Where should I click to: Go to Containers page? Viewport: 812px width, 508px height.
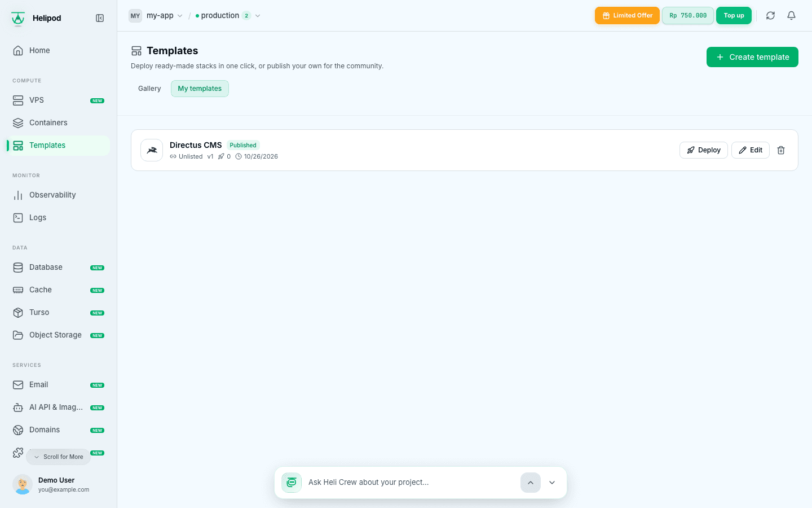59,122
